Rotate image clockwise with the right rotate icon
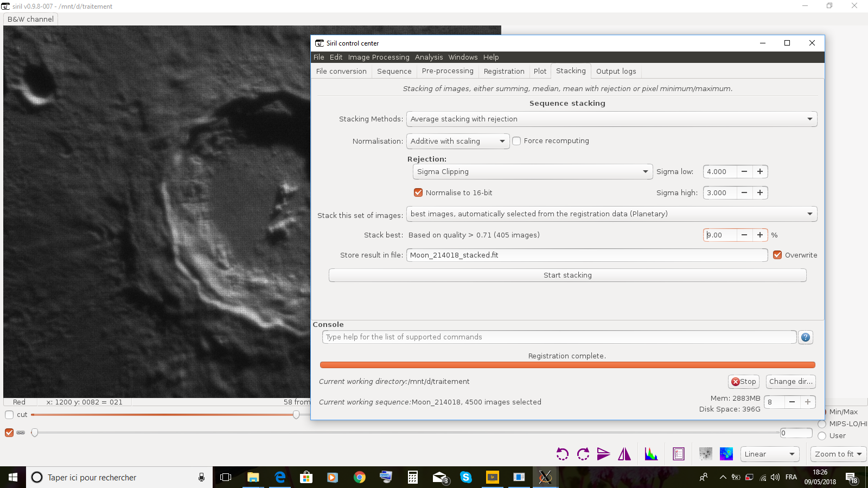The width and height of the screenshot is (868, 488). point(583,454)
